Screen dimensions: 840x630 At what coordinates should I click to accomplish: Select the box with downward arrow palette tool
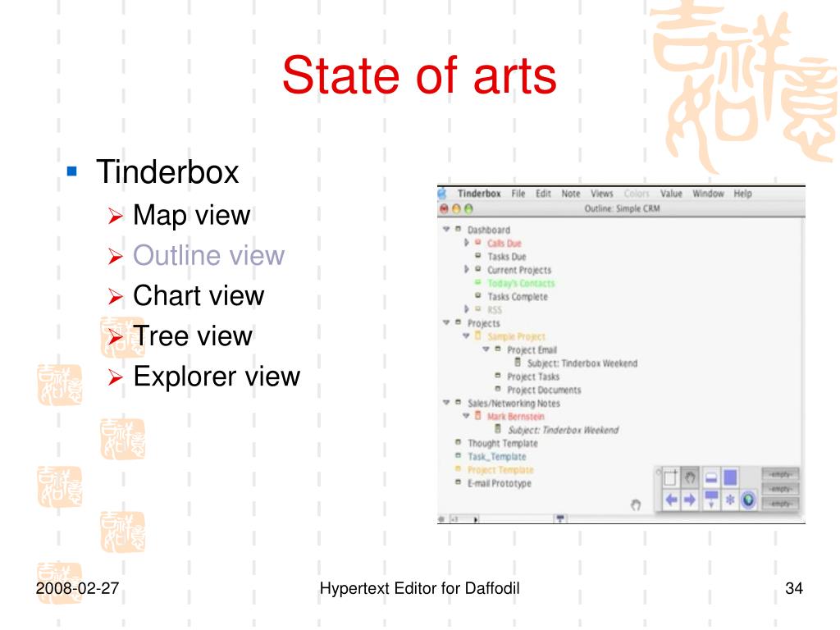[x=711, y=499]
